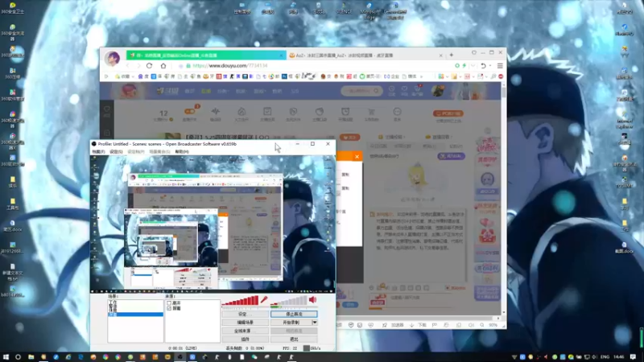The height and width of the screenshot is (362, 644).
Task: Click the Douyu logo in site header
Action: (x=167, y=91)
